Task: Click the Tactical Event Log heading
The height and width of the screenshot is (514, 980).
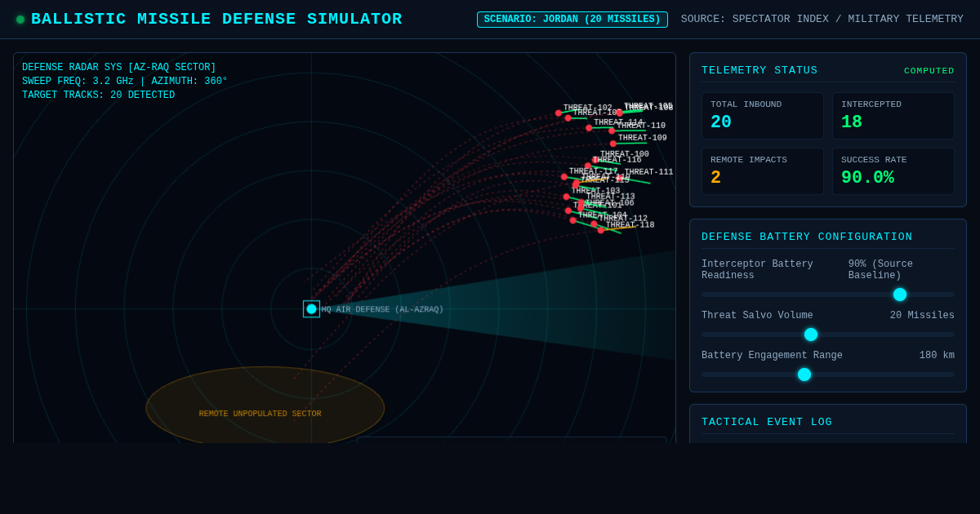Action: coord(767,422)
